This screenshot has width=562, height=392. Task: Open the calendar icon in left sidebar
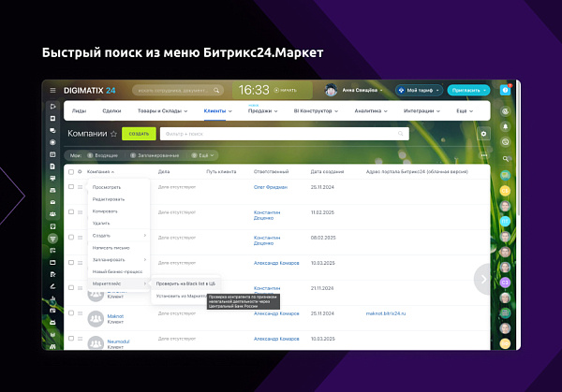(52, 154)
